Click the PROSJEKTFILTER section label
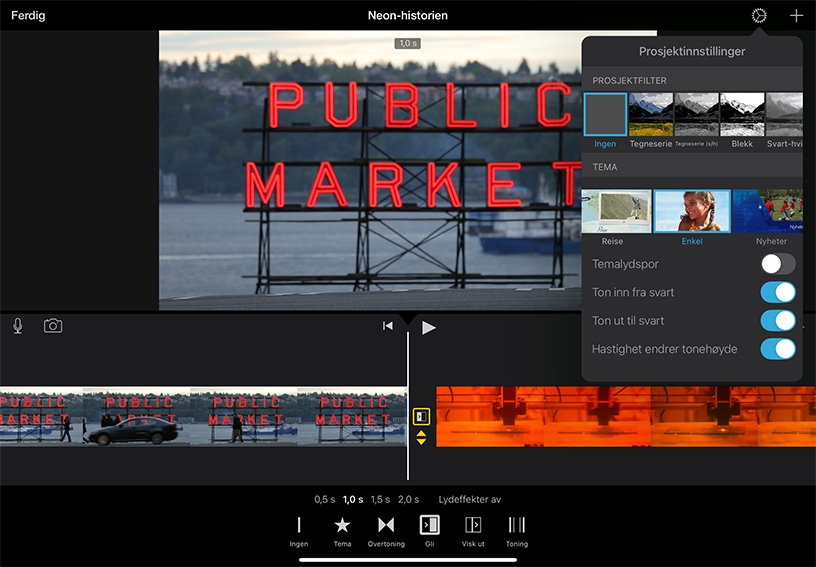Viewport: 816px width, 567px height. (x=629, y=81)
